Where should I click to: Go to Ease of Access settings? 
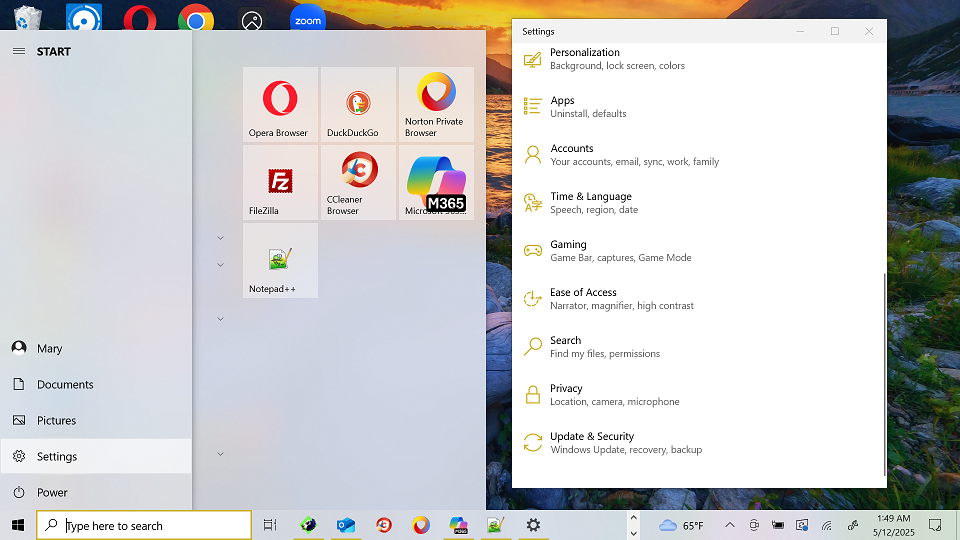click(583, 298)
